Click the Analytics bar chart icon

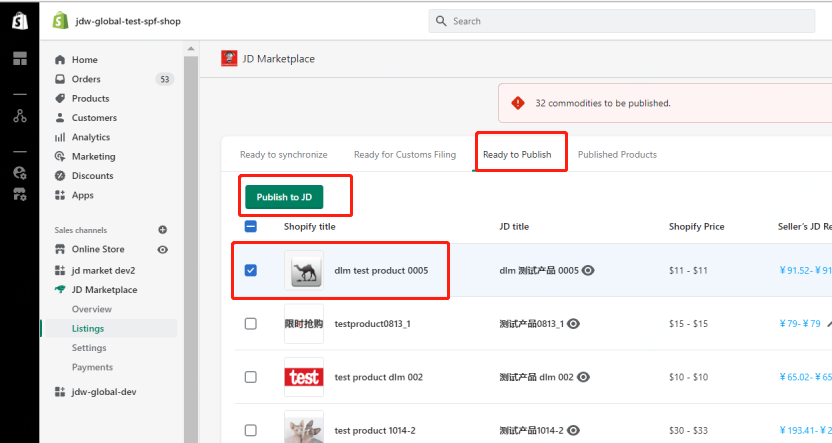click(60, 137)
